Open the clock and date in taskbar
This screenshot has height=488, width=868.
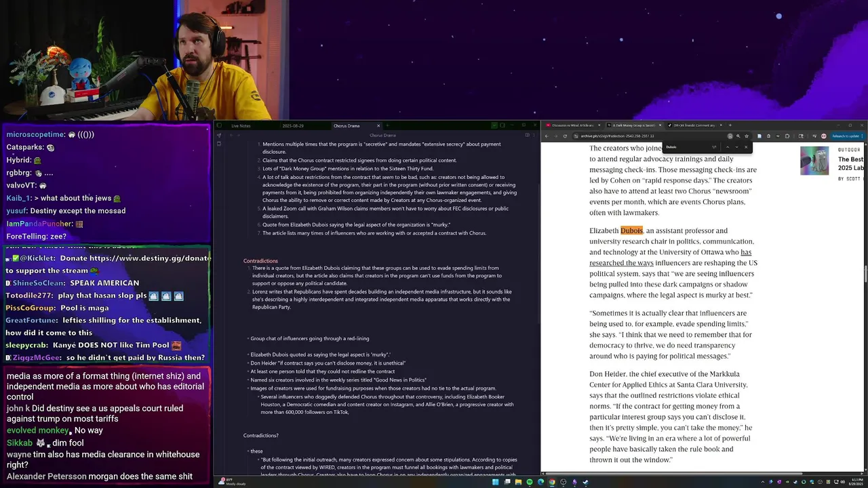point(857,482)
